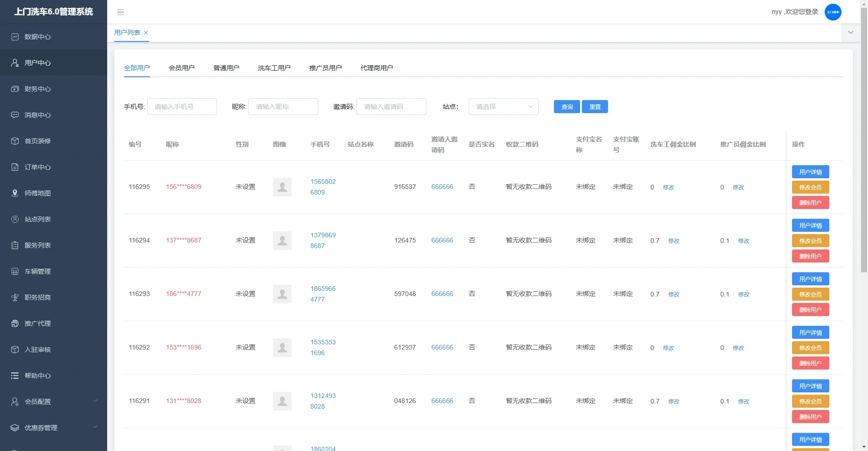This screenshot has width=868, height=451.
Task: Click the 消息中心 chat icon
Action: 15,115
